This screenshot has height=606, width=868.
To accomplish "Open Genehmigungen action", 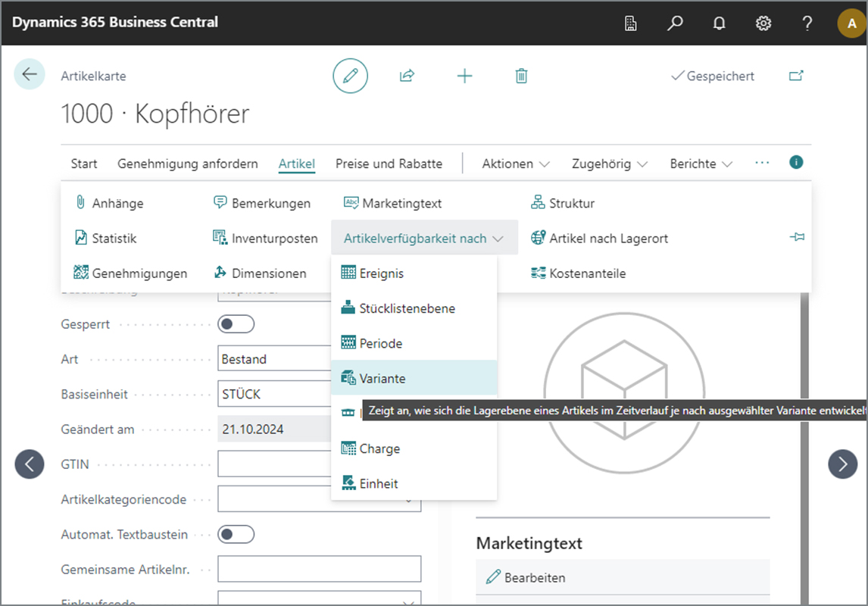I will (x=130, y=273).
